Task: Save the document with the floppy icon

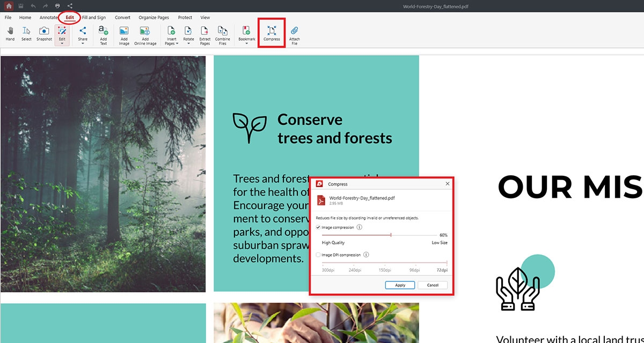Action: [21, 6]
